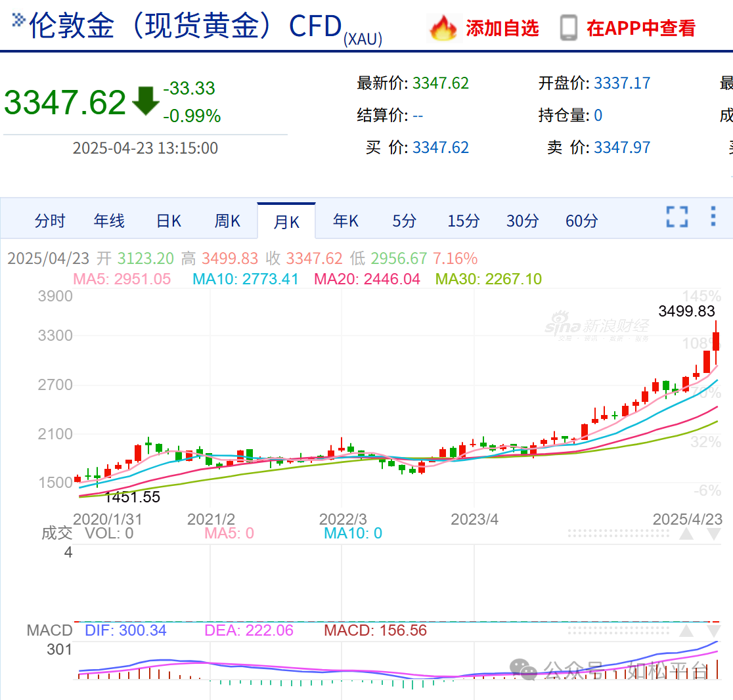Select the 月K chart tab
Viewport: 733px width, 700px height.
pos(286,221)
